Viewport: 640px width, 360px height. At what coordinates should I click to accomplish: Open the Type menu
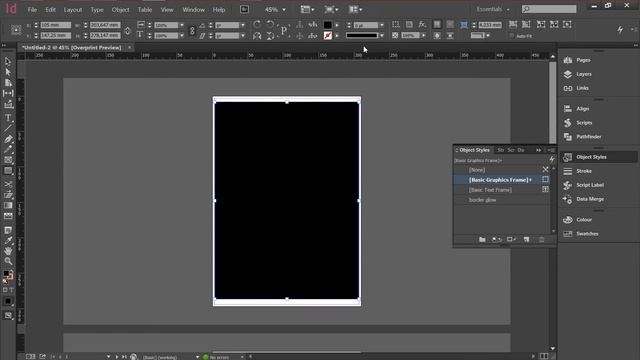97,9
